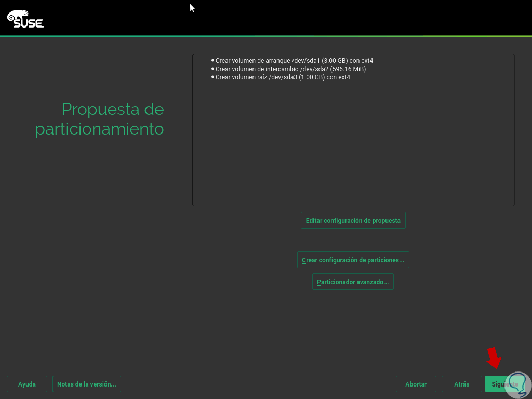Click Crear configuración de particiones
This screenshot has height=399, width=532.
pos(353,260)
